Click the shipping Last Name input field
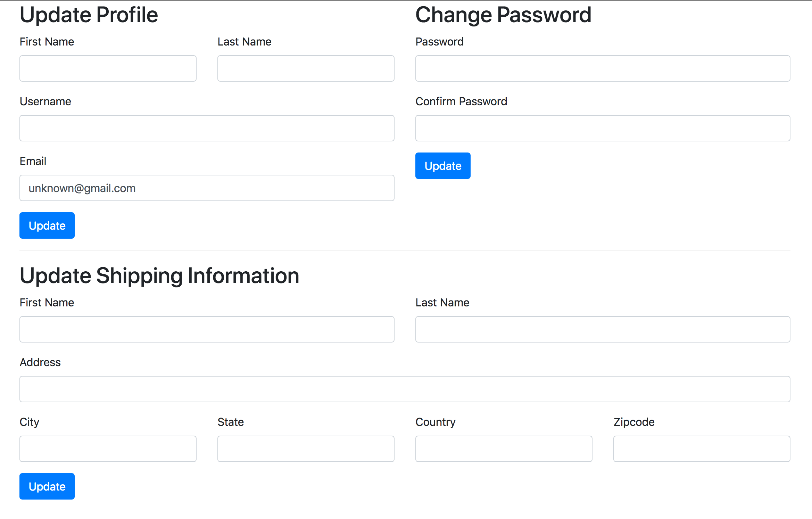Screen dimensions: 812x519 [603, 329]
